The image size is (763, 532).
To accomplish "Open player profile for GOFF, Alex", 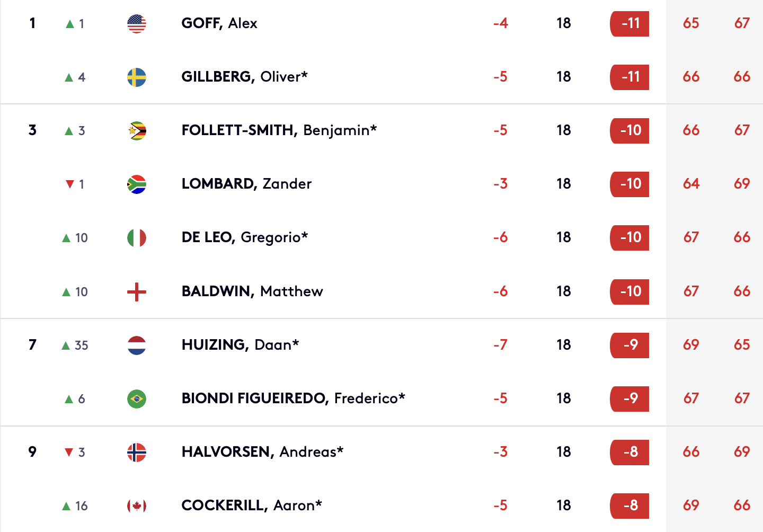I will [x=219, y=23].
